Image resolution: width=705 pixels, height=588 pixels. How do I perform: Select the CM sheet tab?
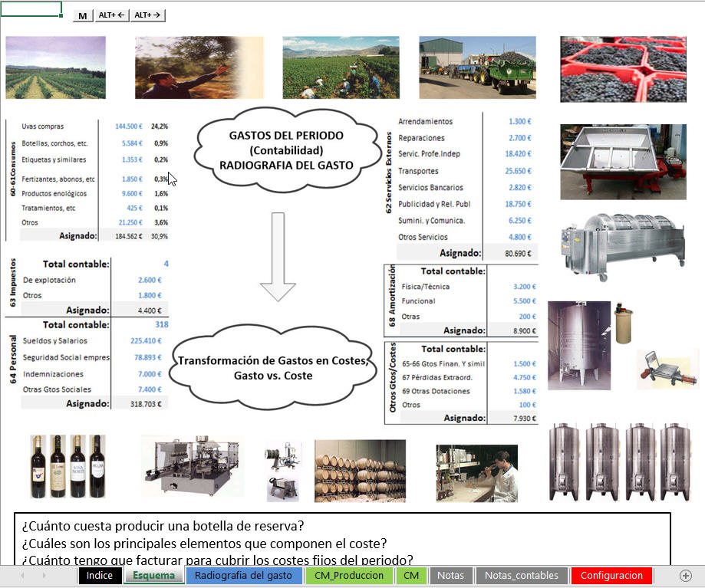point(411,576)
